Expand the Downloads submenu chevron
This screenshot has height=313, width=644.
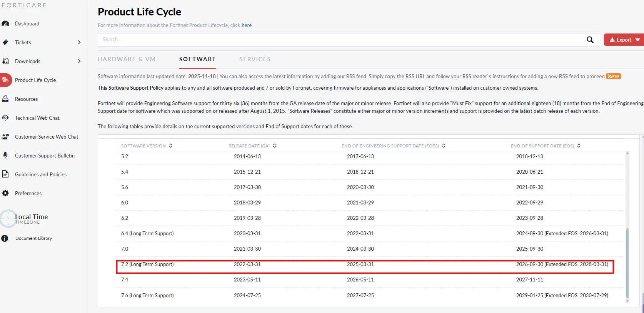click(x=79, y=61)
